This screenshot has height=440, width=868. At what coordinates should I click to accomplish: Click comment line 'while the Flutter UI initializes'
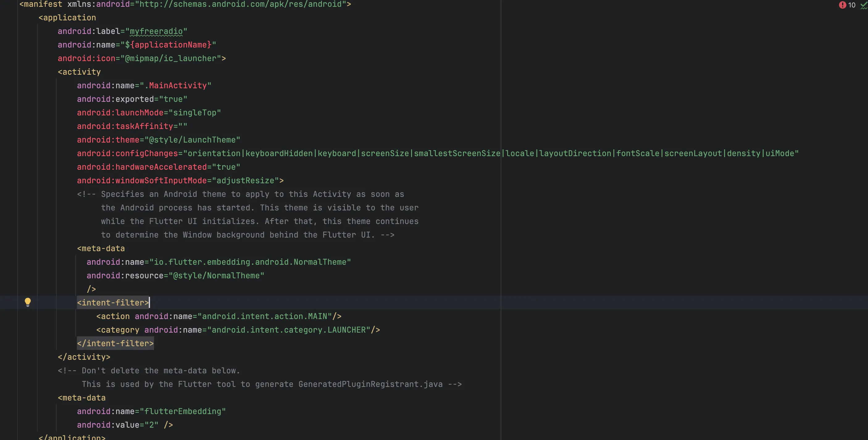[x=260, y=221]
